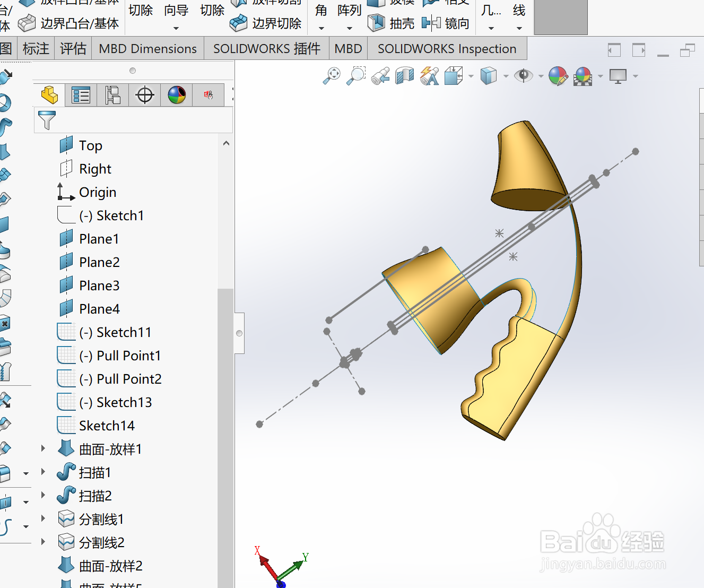Click the Display Style cube icon
The width and height of the screenshot is (704, 588).
click(x=488, y=76)
